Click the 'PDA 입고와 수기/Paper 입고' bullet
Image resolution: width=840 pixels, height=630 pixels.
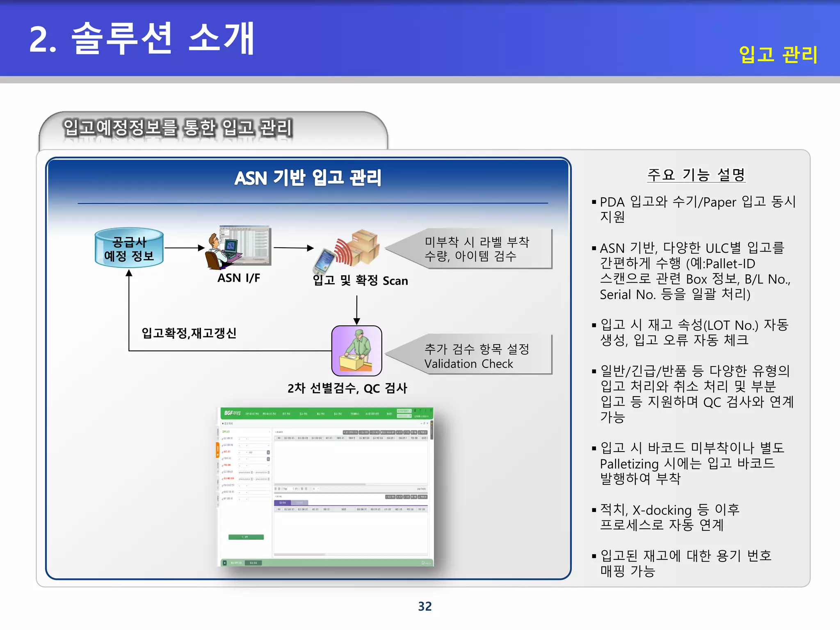pyautogui.click(x=694, y=209)
